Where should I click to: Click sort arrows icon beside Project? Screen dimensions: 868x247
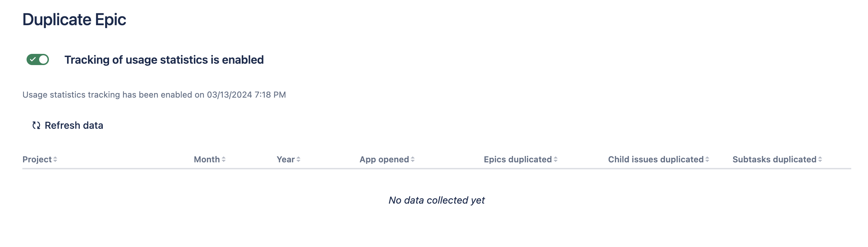point(55,160)
